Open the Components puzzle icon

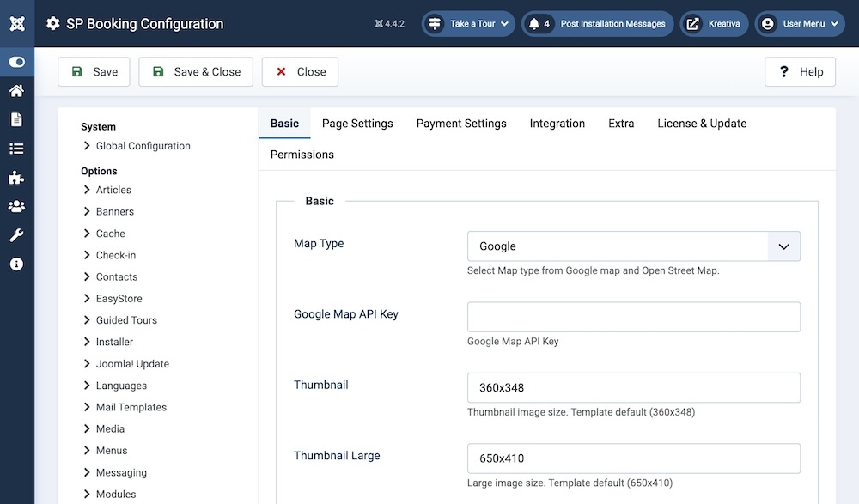click(x=17, y=178)
